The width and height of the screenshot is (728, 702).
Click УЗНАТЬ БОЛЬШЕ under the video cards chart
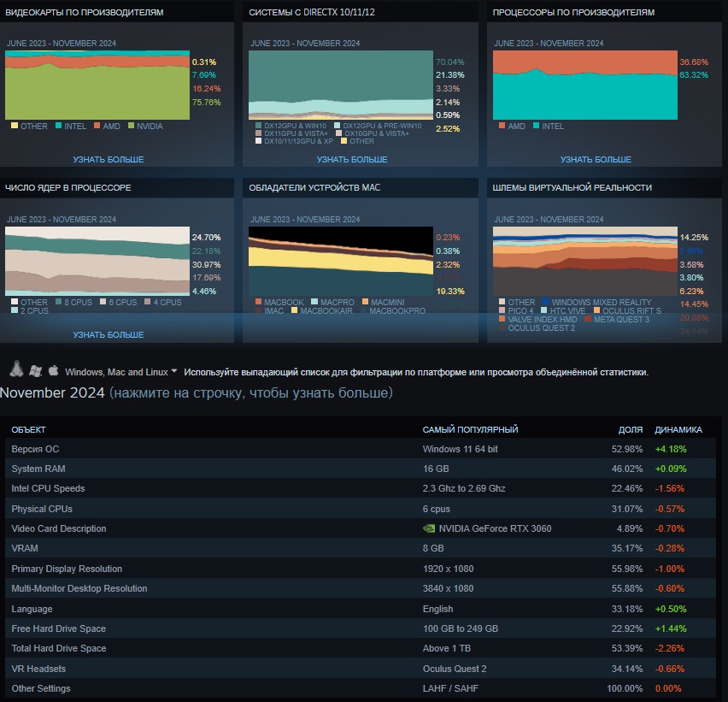[x=109, y=160]
